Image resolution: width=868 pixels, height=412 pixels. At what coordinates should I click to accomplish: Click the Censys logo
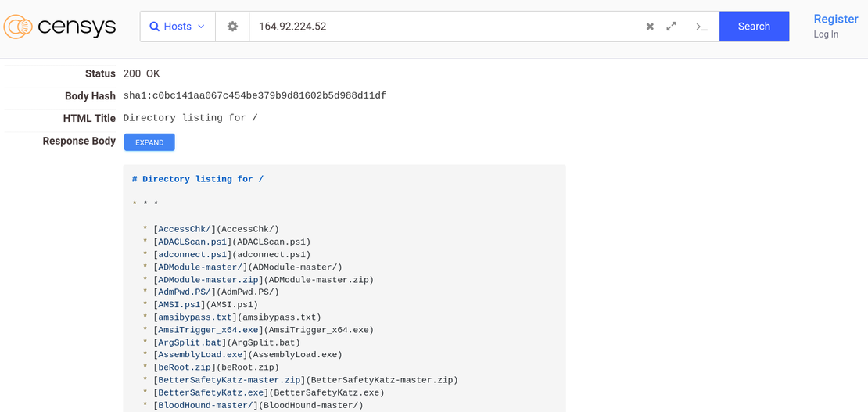click(59, 27)
